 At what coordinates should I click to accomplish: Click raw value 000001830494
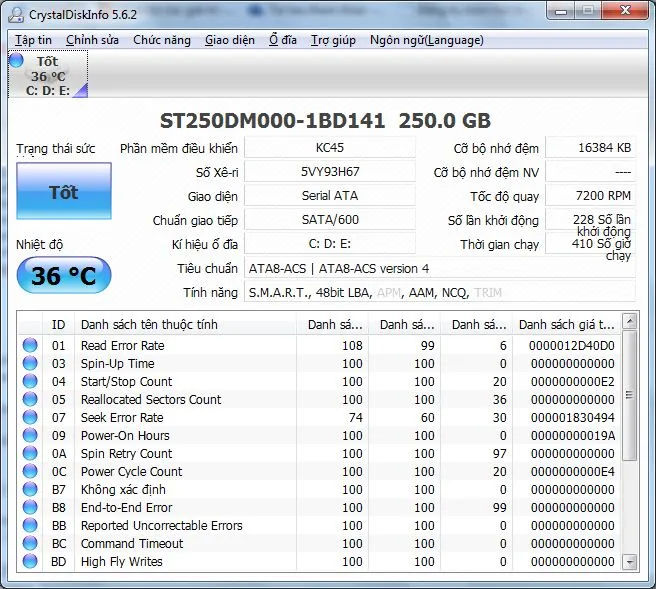point(572,417)
